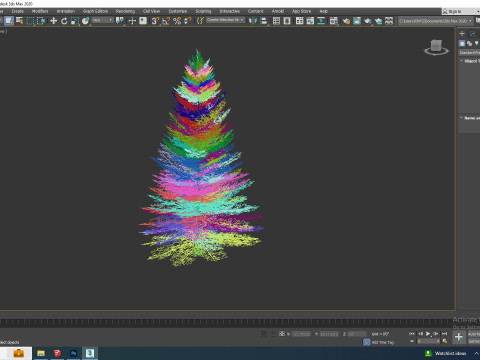
Task: Toggle Window/Crossing selection mode
Action: click(41, 21)
